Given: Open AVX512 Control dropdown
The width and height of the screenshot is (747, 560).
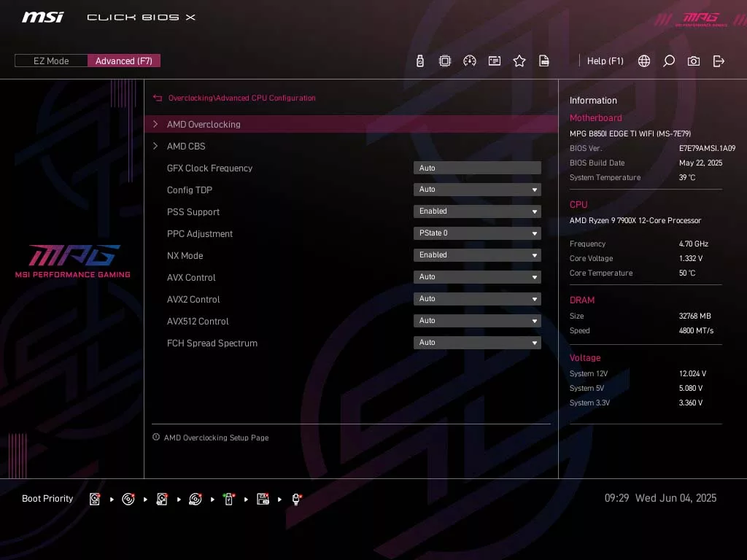Looking at the screenshot, I should 477,321.
